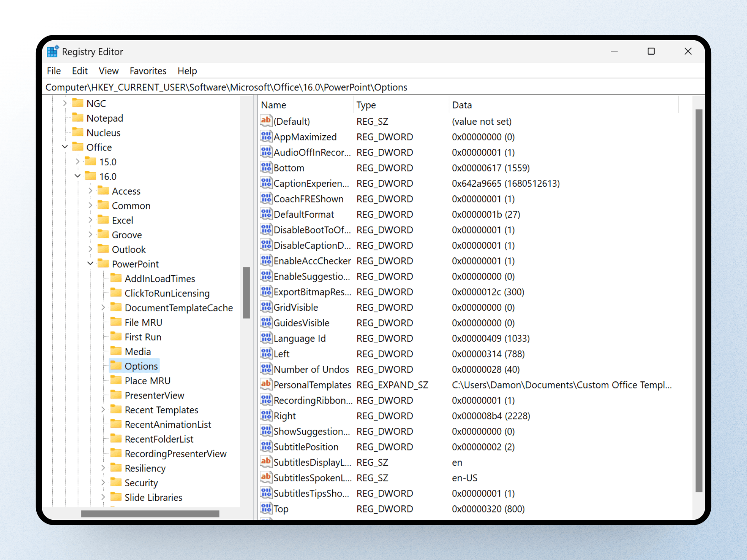The image size is (747, 560).
Task: Expand the DocumentTemplateCache key
Action: (103, 307)
